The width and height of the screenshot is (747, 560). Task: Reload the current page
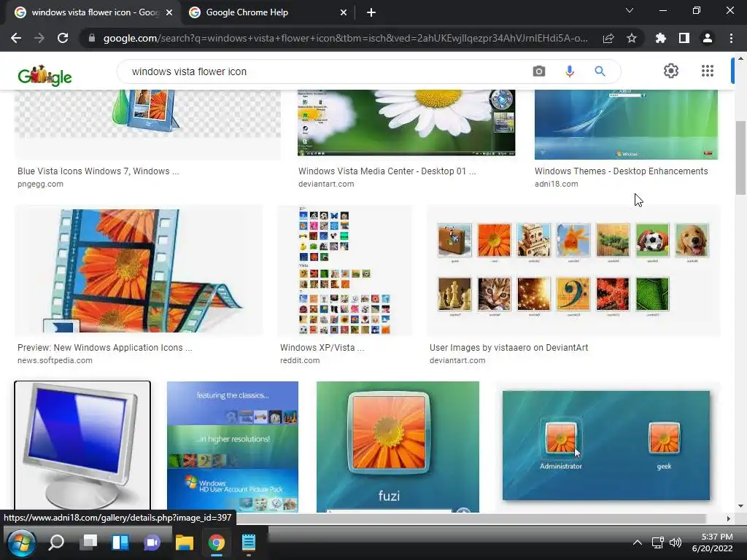[63, 38]
